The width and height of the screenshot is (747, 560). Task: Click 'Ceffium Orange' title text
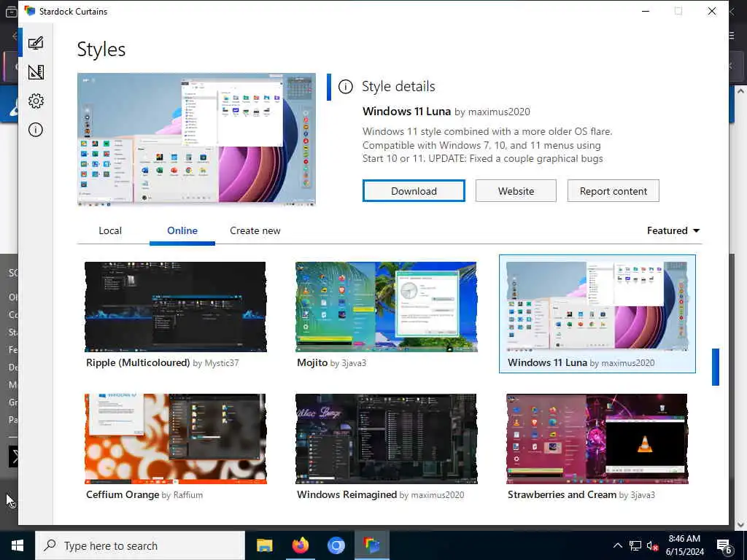pyautogui.click(x=123, y=494)
